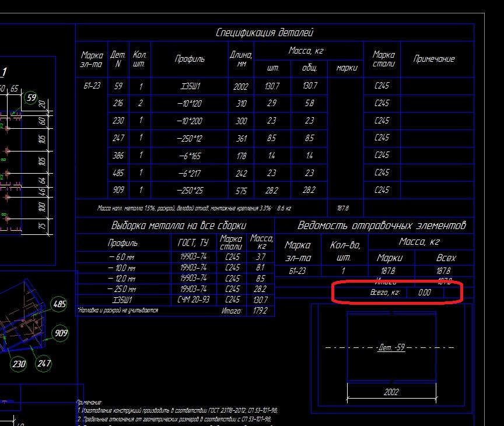Click the 247 part balloon

44,364
